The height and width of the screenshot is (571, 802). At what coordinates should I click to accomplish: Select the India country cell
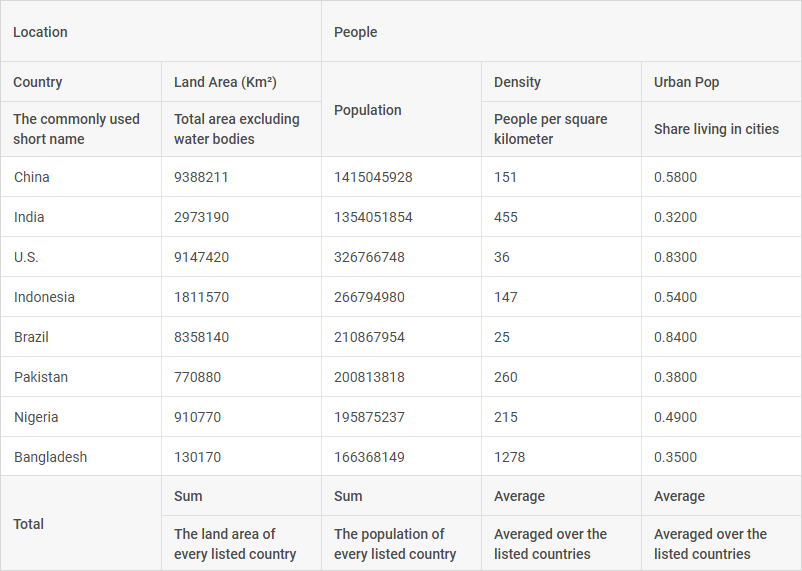(x=81, y=217)
